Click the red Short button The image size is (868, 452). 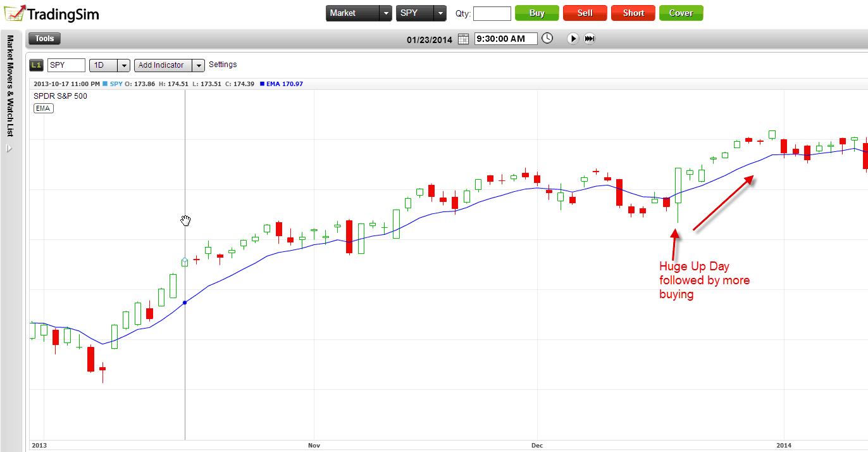[633, 13]
